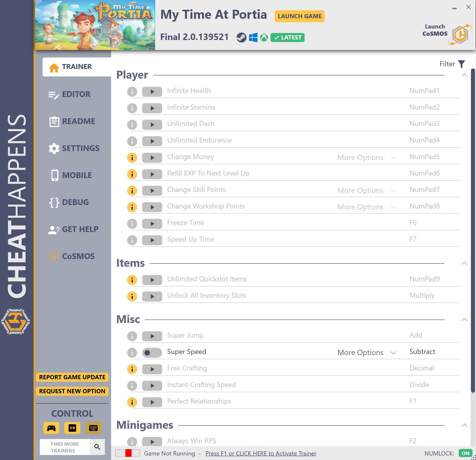This screenshot has height=460, width=476.
Task: Collapse the Minigames section
Action: [464, 425]
